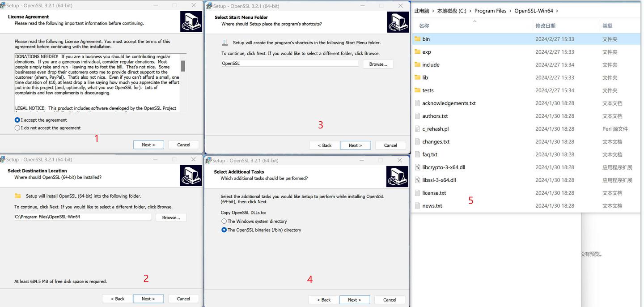Click Back in Select Additional Tasks dialog
This screenshot has height=307, width=644.
pos(324,300)
